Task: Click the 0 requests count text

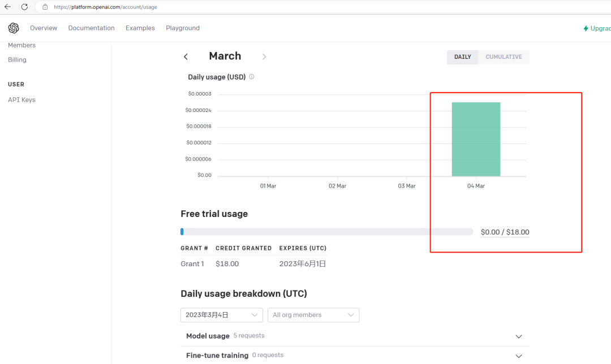Action: 268,355
